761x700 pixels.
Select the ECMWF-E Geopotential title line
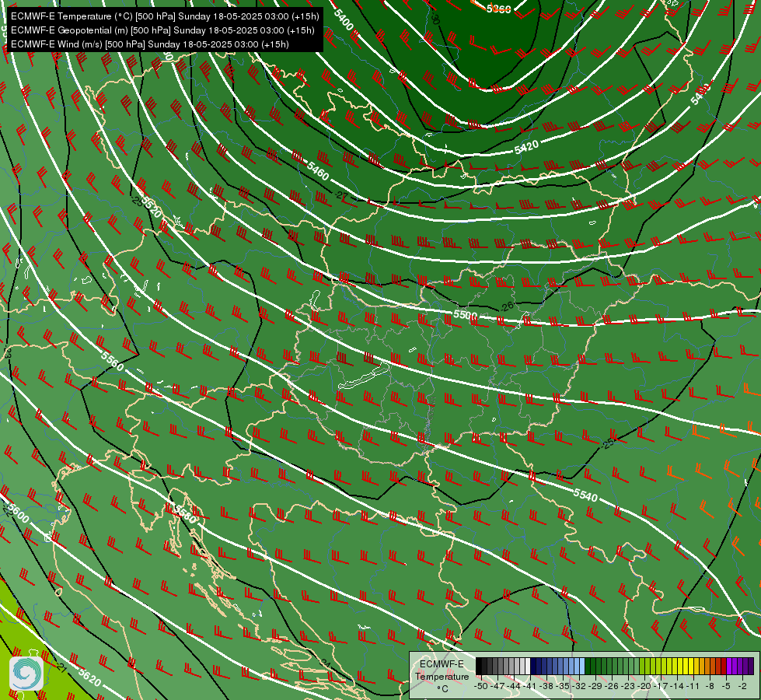[162, 30]
